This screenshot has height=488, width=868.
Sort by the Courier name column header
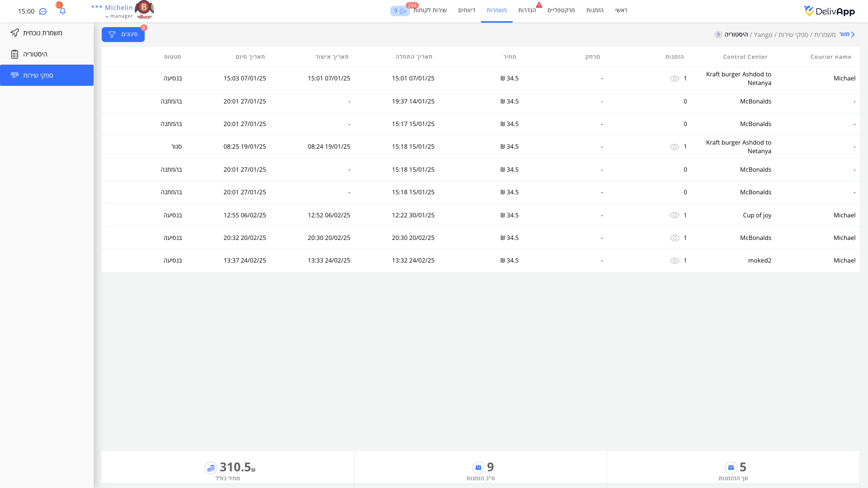[830, 57]
